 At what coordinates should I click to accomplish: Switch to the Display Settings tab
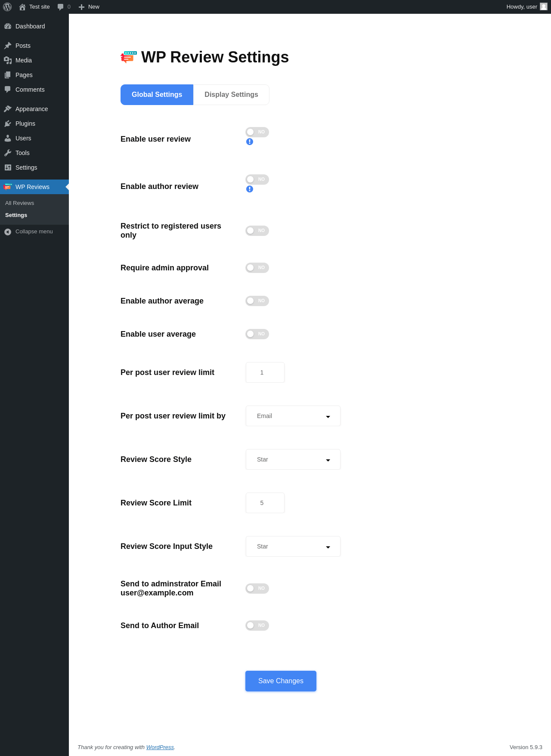[x=231, y=95]
